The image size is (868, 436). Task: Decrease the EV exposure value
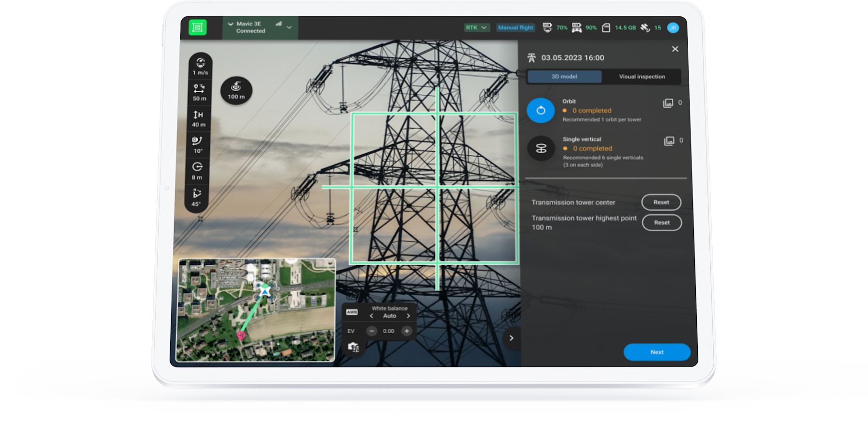click(x=371, y=331)
